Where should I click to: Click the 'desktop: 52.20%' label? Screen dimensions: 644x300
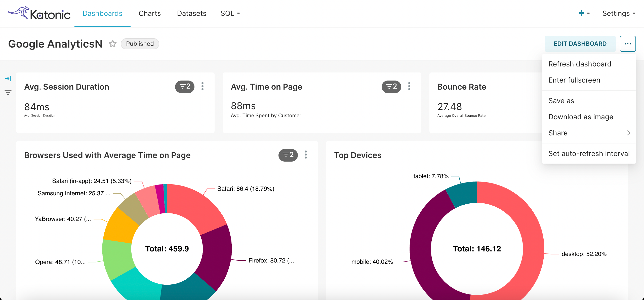[x=584, y=254]
